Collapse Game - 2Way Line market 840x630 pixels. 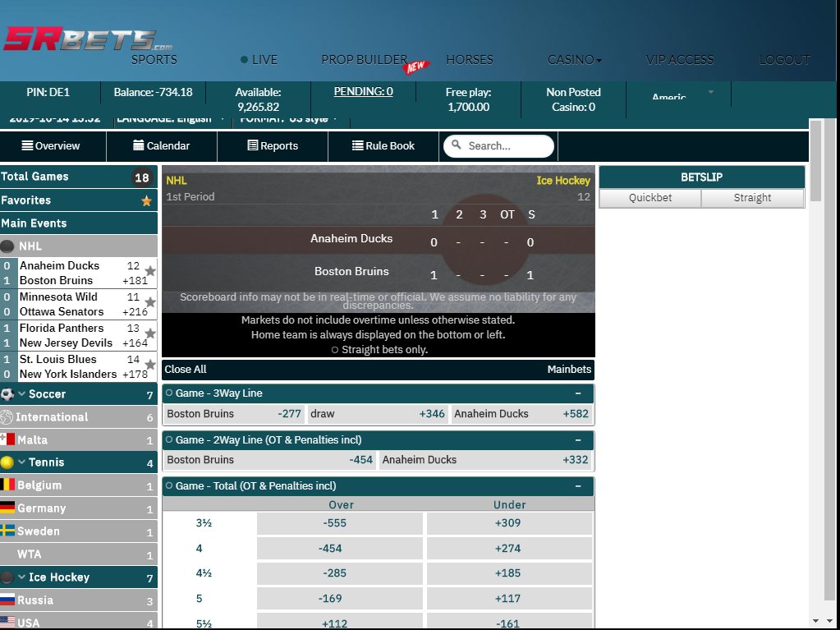click(x=578, y=439)
